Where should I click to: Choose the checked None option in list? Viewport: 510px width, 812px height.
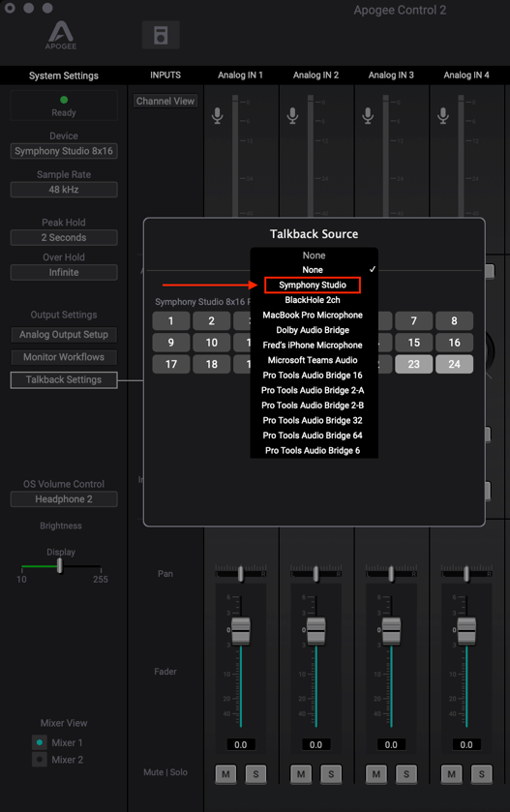[x=314, y=270]
